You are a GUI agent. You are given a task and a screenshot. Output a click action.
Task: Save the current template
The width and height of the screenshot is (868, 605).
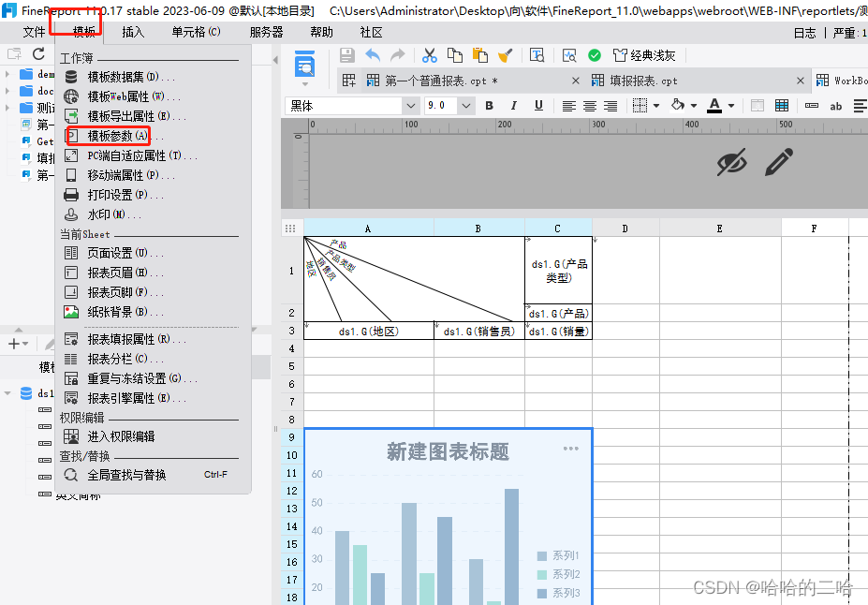click(x=347, y=56)
